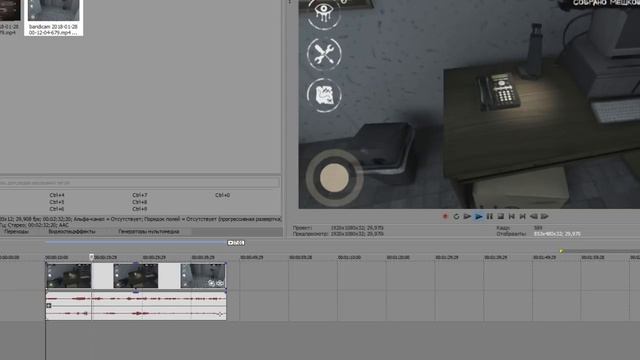
Task: Select the partially visible mp4 media thumbnail
Action: coord(9,18)
